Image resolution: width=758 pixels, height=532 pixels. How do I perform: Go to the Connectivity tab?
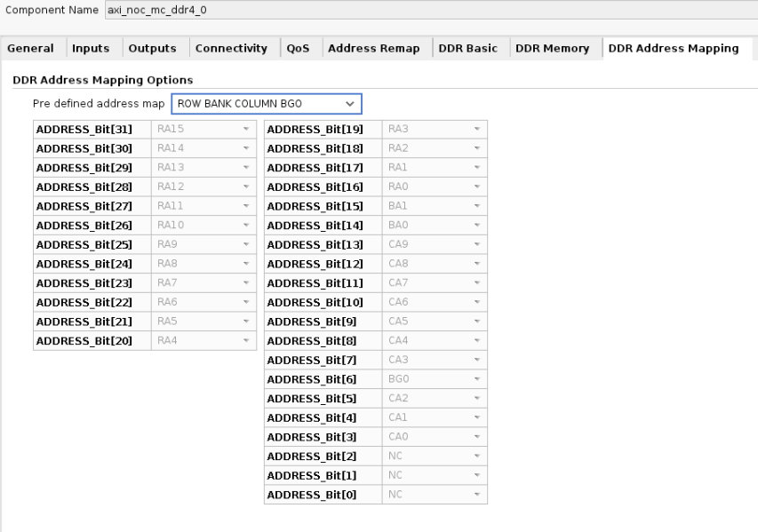tap(231, 48)
